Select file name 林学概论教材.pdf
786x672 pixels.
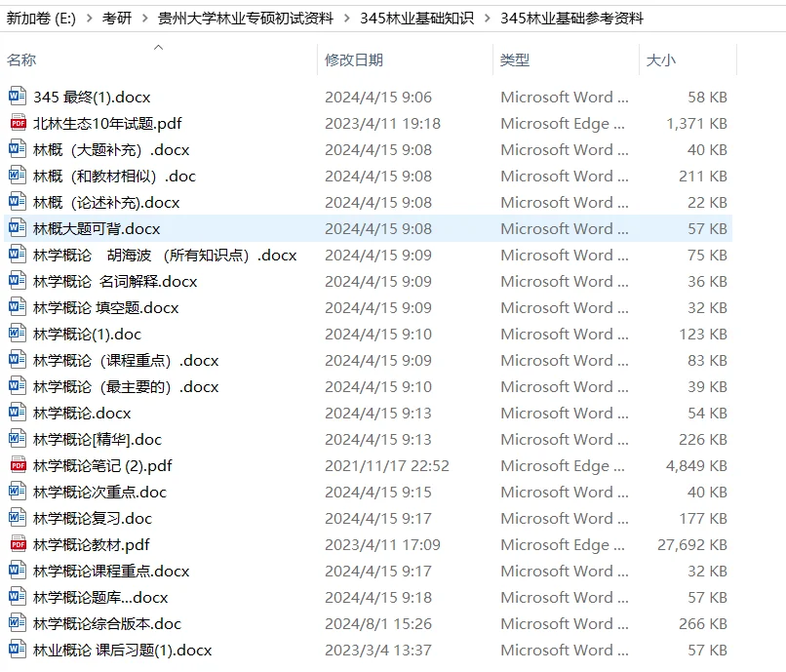(92, 544)
